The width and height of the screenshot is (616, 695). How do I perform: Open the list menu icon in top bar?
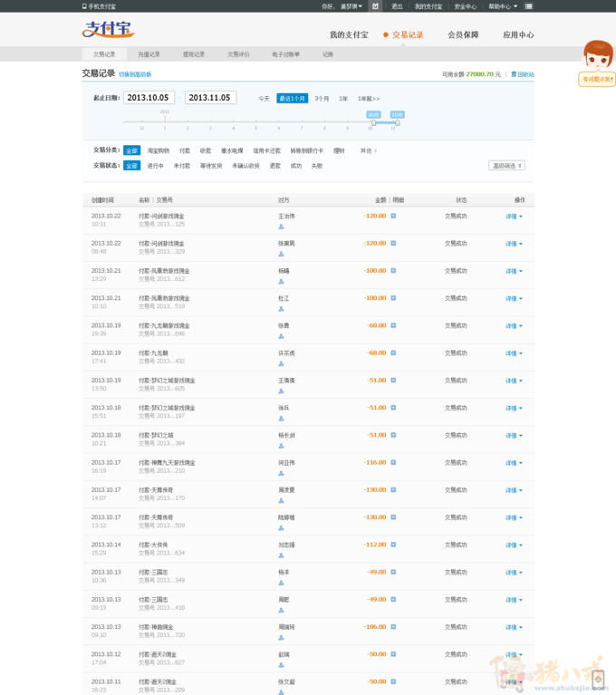pyautogui.click(x=529, y=6)
